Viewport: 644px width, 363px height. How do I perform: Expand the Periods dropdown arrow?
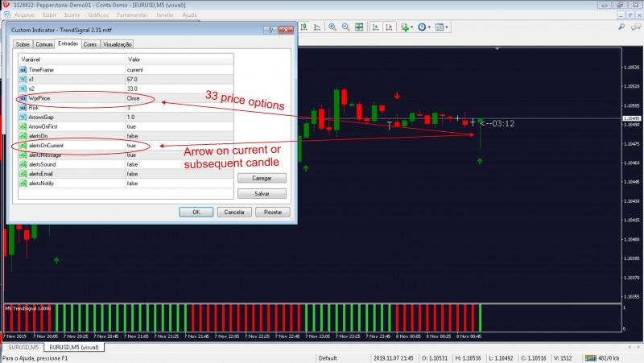[429, 27]
